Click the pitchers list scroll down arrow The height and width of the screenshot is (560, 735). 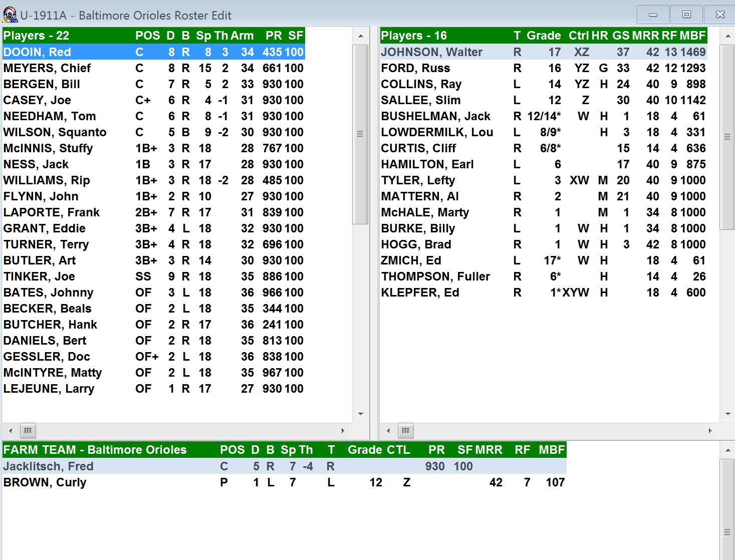(727, 414)
